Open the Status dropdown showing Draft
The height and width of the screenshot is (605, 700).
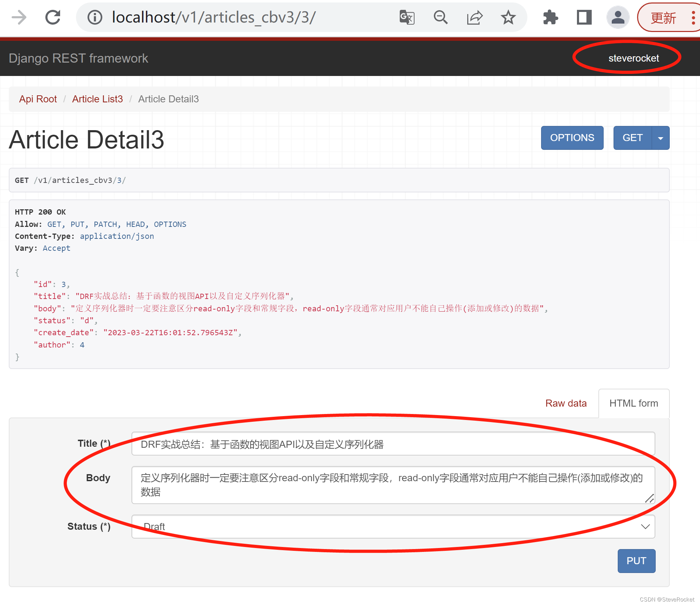point(392,527)
